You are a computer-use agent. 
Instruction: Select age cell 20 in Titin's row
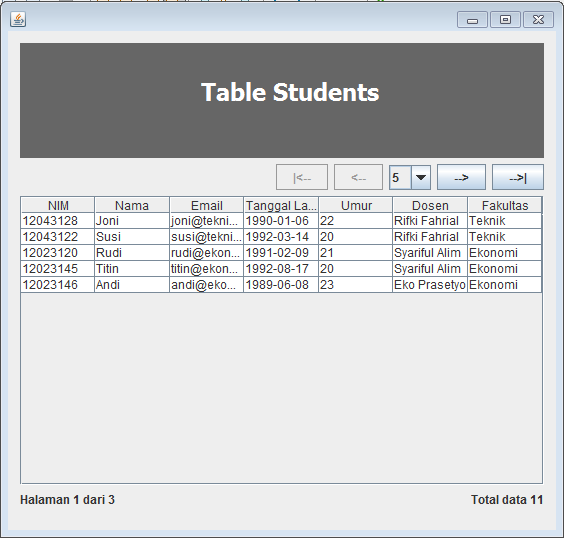pos(356,269)
